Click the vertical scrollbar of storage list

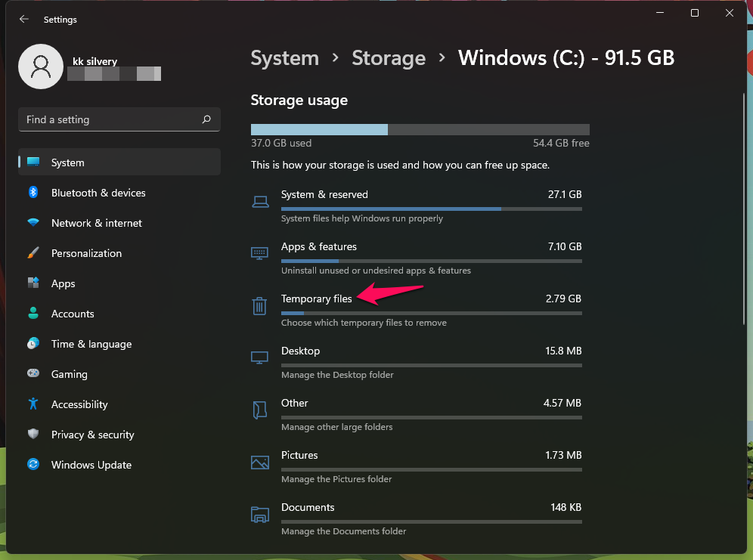[744, 209]
